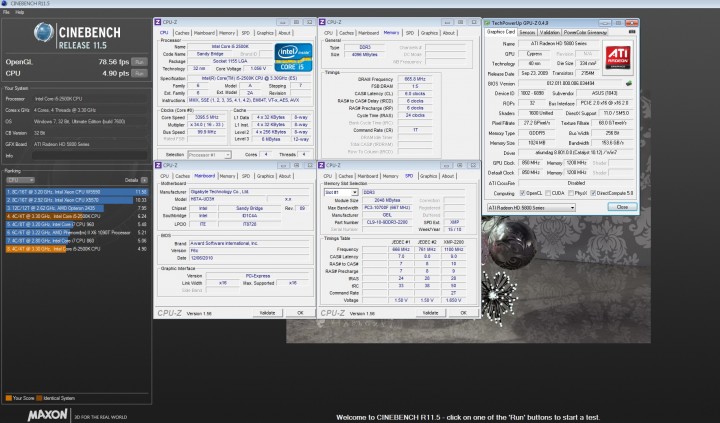Switch to the Sensors tab in GPU-Z
This screenshot has width=720, height=423.
point(527,32)
